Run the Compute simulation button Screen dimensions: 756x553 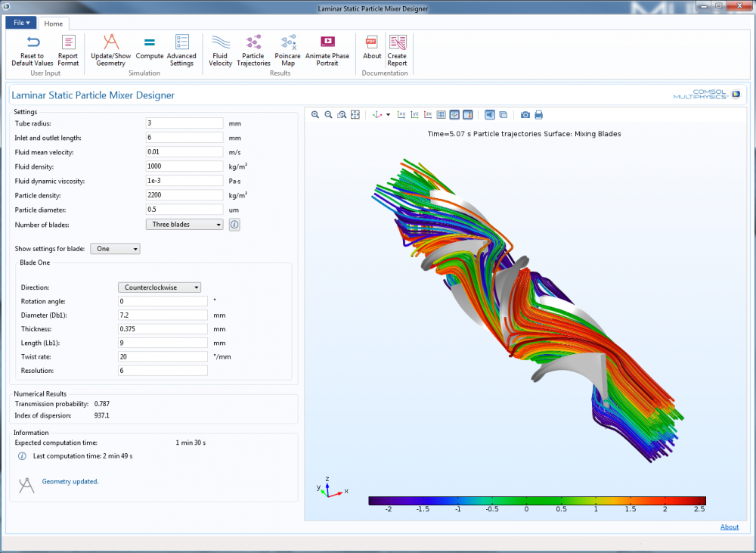[x=150, y=50]
